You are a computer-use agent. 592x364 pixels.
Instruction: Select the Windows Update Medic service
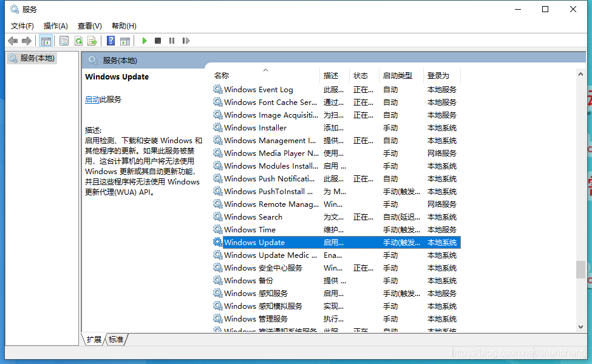pyautogui.click(x=270, y=255)
